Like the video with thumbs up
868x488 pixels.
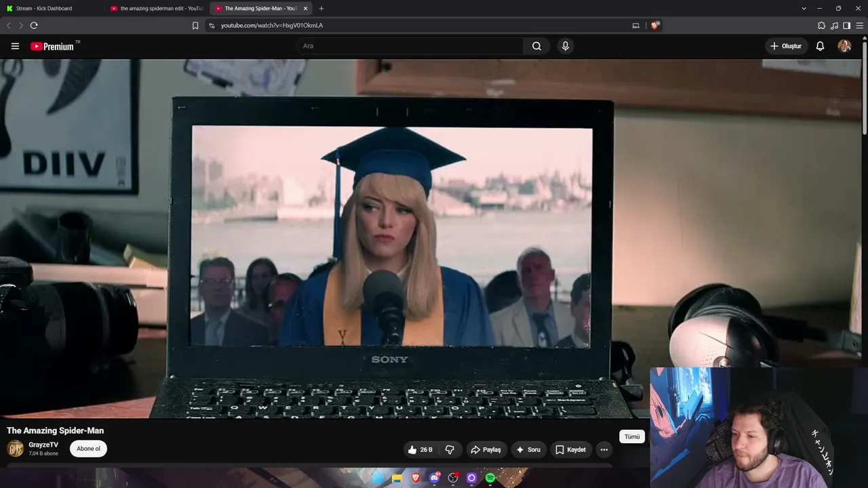click(420, 449)
